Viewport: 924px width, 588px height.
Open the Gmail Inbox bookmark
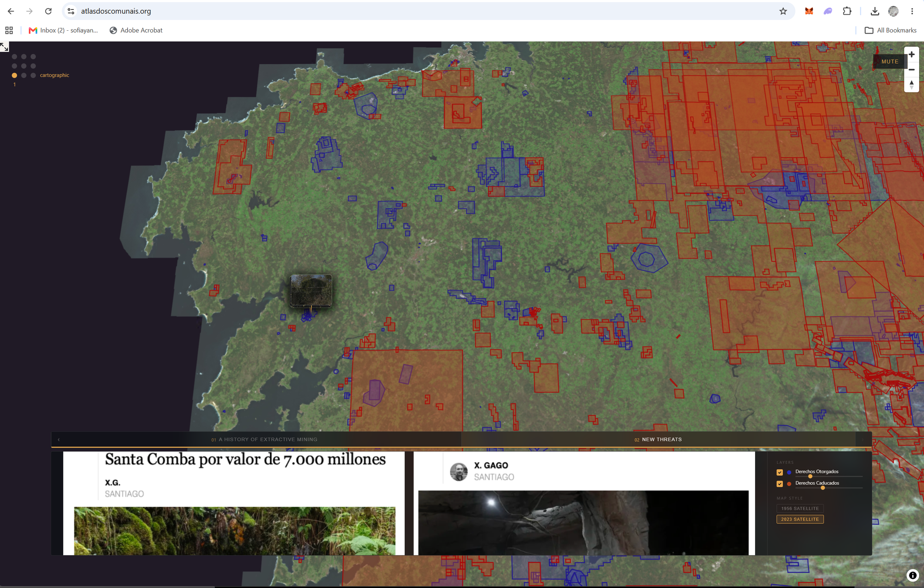tap(63, 30)
